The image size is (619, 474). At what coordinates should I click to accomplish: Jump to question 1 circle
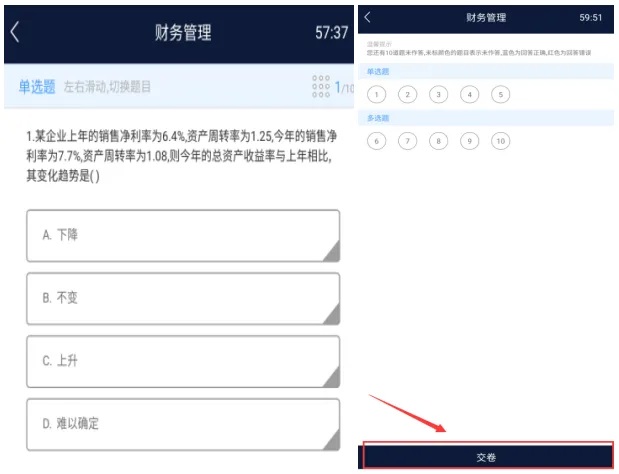(376, 95)
